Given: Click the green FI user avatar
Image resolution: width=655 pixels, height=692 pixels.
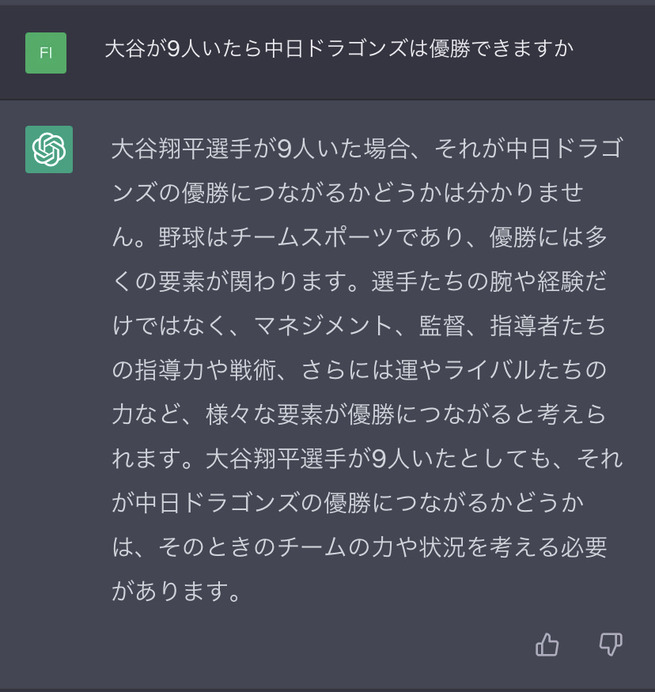Looking at the screenshot, I should (46, 53).
